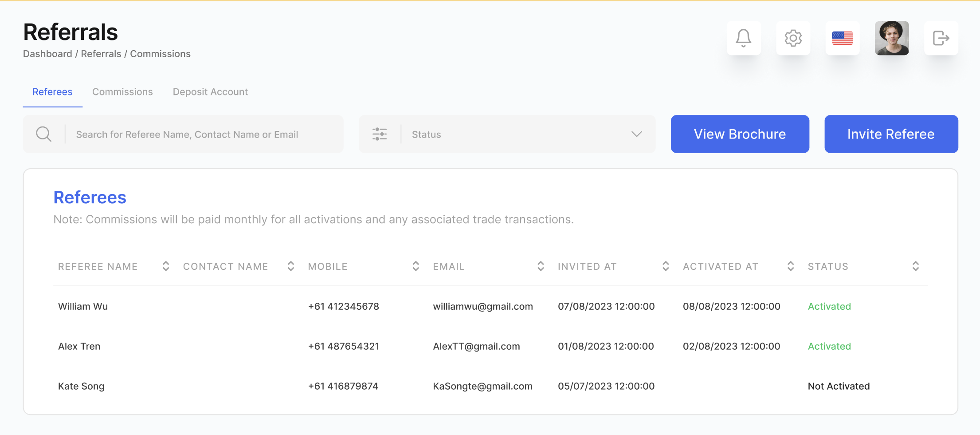Open the Deposit Account tab

click(x=210, y=92)
